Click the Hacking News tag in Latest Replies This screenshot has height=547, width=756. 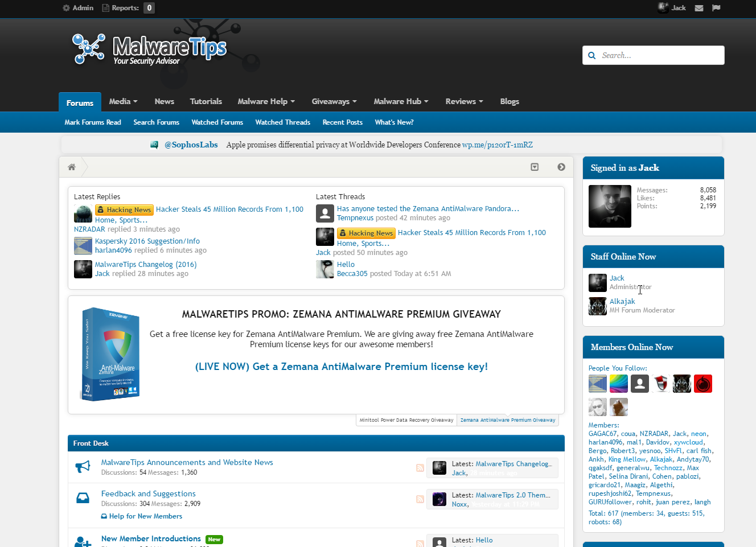(124, 210)
